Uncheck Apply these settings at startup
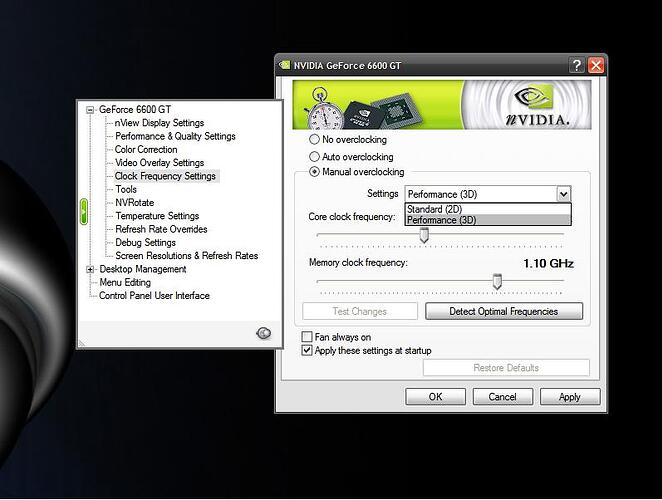Viewport: 662px width, 500px height. pos(307,351)
